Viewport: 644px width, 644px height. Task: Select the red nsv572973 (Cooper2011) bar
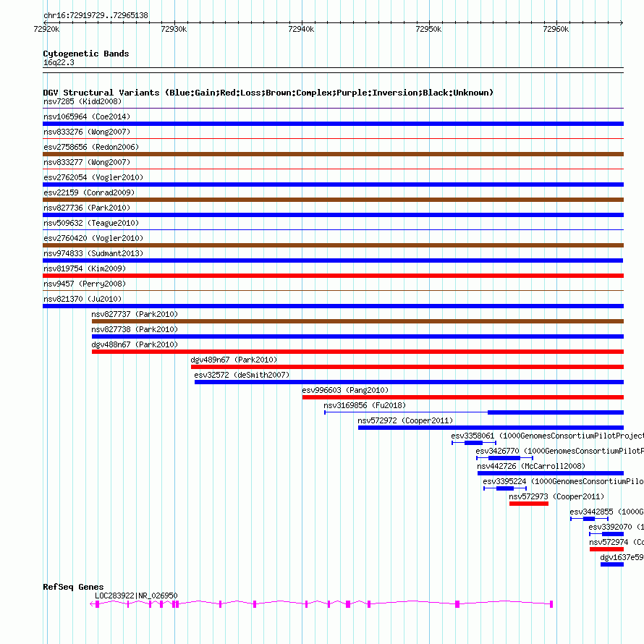click(x=529, y=504)
